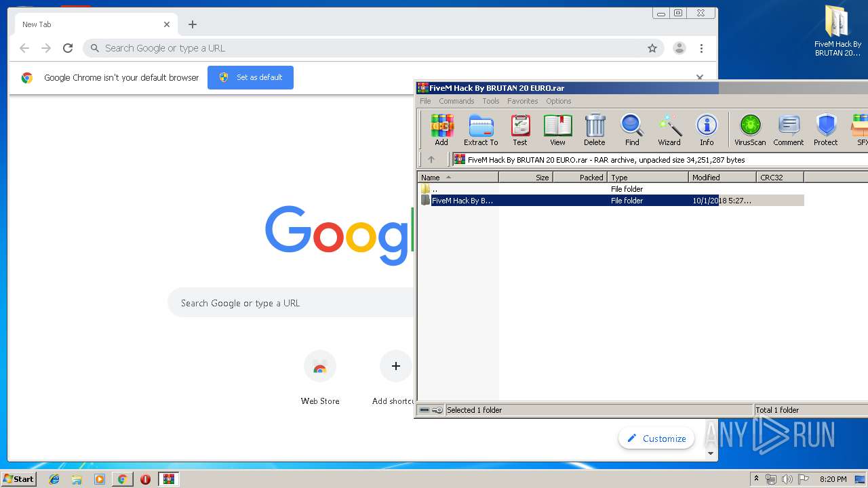Dismiss the default browser notification bar
Image resolution: width=868 pixels, height=488 pixels.
[x=700, y=77]
